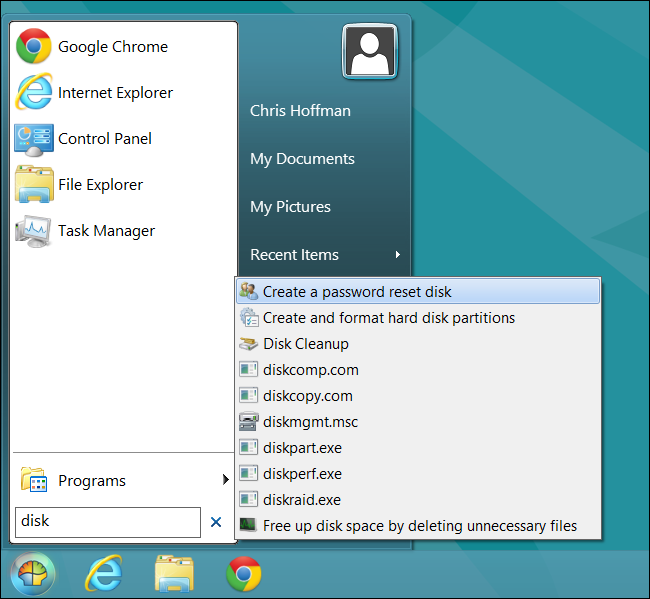Select diskperf.exe result text
This screenshot has height=599, width=650.
[x=302, y=474]
